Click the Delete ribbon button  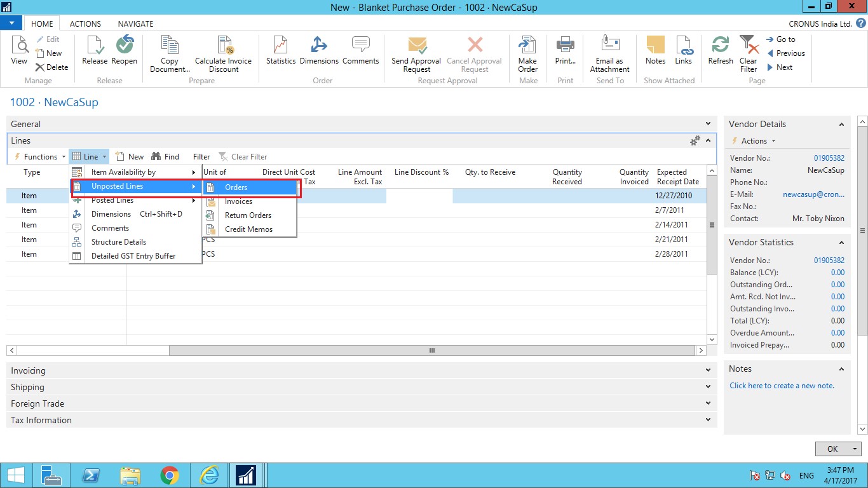pos(52,67)
